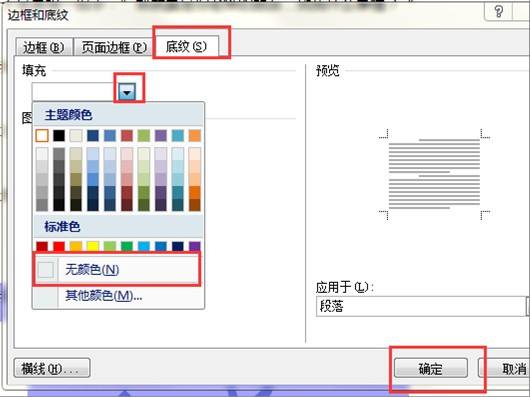Pick olive green theme color swatch
This screenshot has width=530, height=397.
click(x=144, y=136)
